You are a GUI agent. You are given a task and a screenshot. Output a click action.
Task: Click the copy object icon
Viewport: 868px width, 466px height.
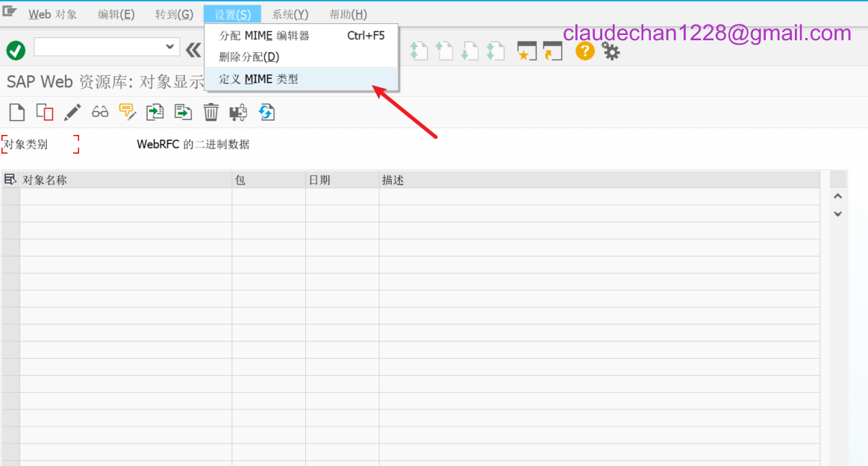tap(45, 112)
